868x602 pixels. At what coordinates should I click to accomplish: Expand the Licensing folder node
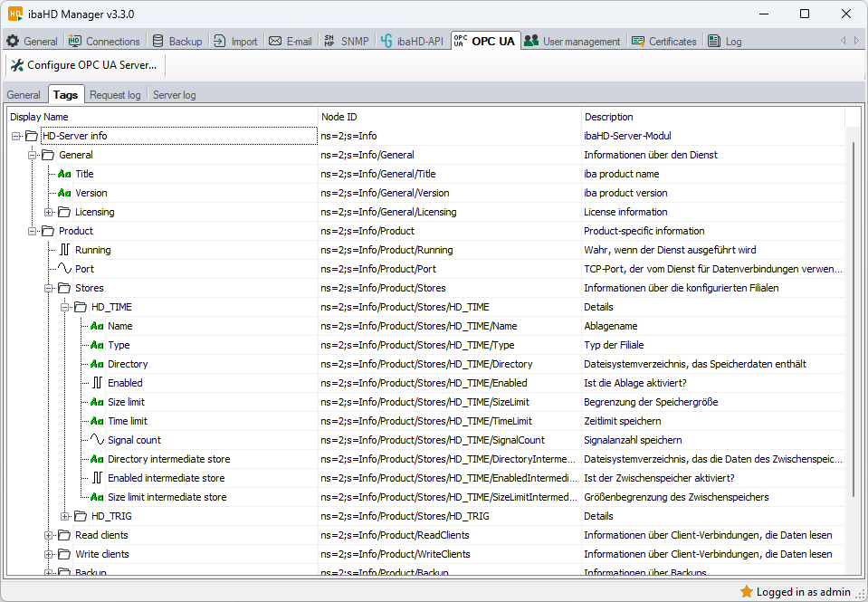click(49, 212)
